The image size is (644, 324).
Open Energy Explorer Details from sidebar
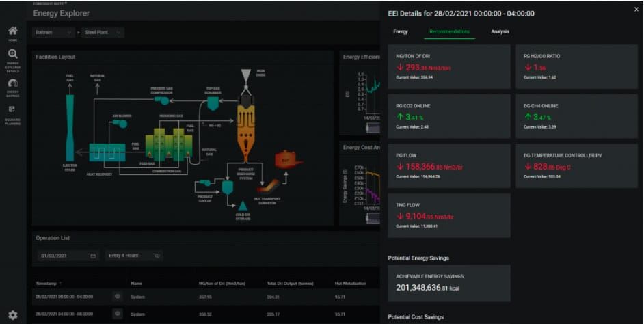13,57
